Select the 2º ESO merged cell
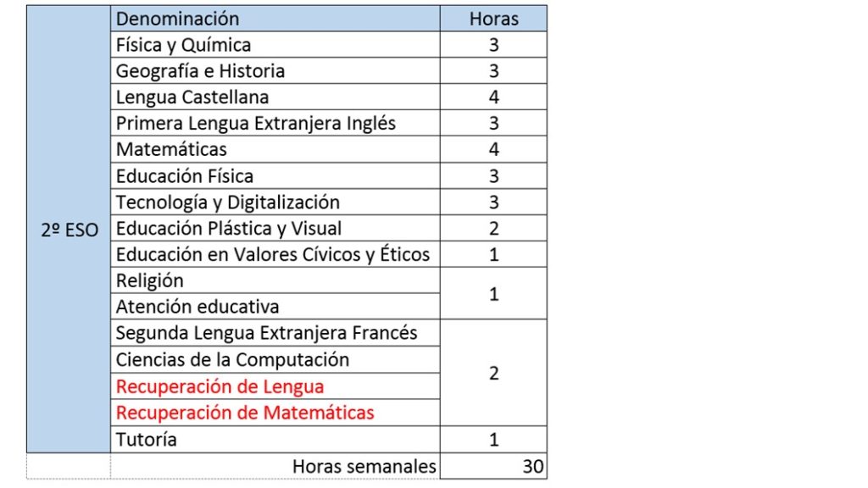 pyautogui.click(x=69, y=230)
